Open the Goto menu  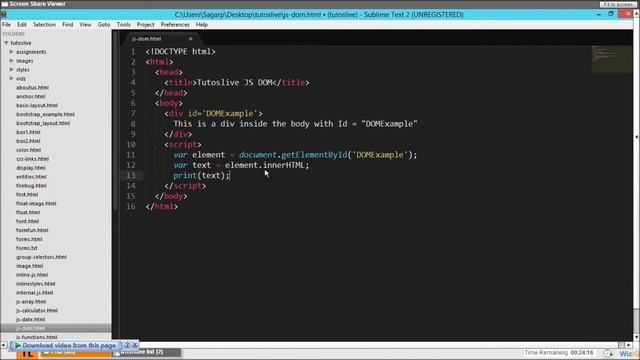104,24
